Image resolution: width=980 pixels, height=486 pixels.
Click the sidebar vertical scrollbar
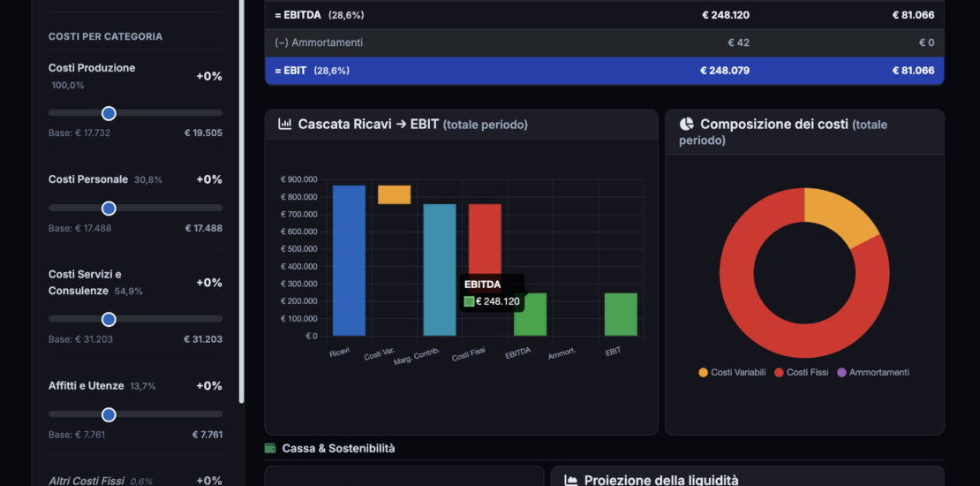(x=242, y=201)
